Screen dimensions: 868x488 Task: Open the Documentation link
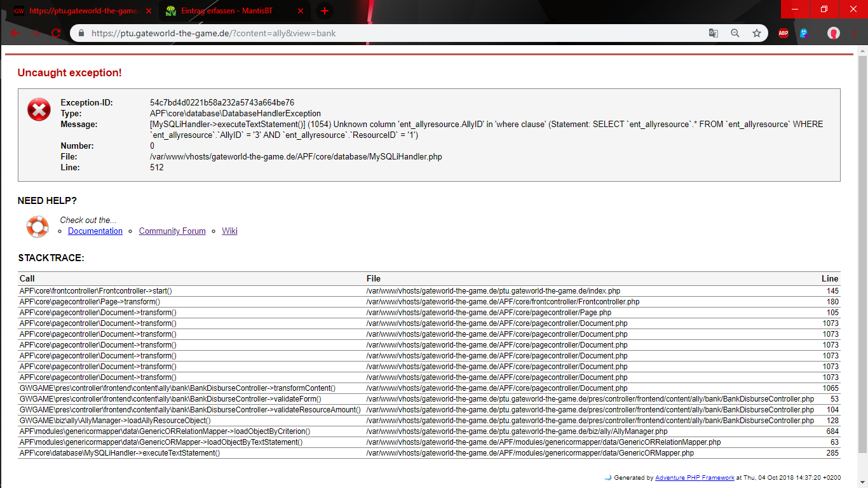pyautogui.click(x=95, y=231)
